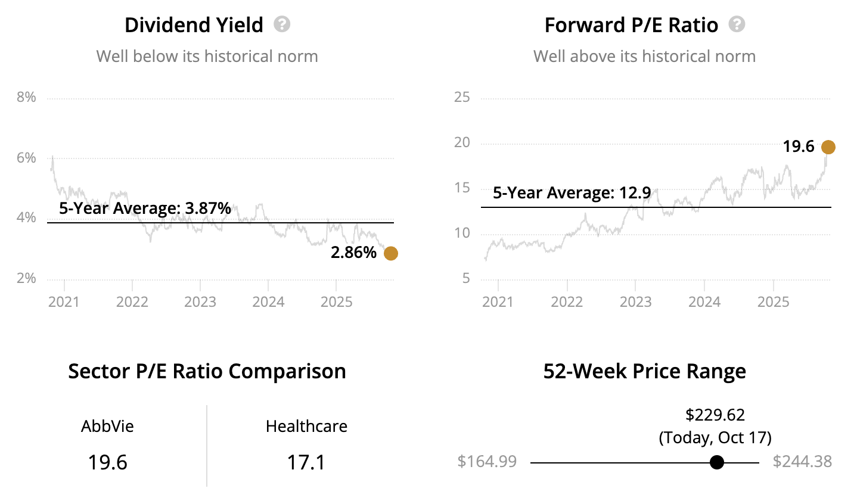Click 2021 on the Dividend Yield axis
The height and width of the screenshot is (504, 857).
pyautogui.click(x=64, y=302)
